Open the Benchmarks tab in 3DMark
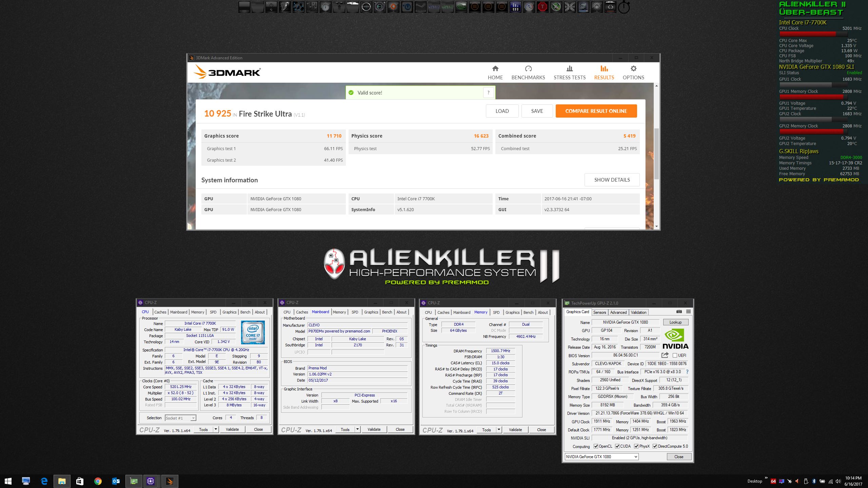868x488 pixels. click(x=528, y=73)
